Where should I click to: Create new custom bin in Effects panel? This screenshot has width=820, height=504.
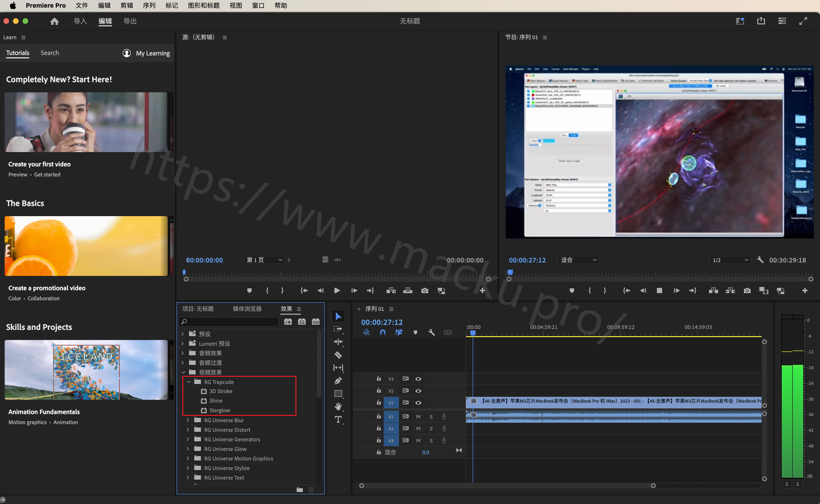[x=299, y=489]
